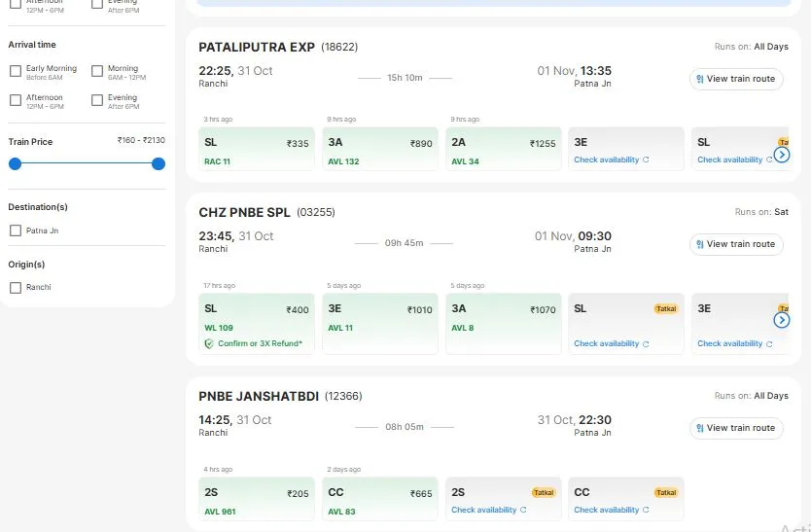View train route for CHZ PNBE SPL
Viewport: 811px width, 532px height.
[736, 244]
